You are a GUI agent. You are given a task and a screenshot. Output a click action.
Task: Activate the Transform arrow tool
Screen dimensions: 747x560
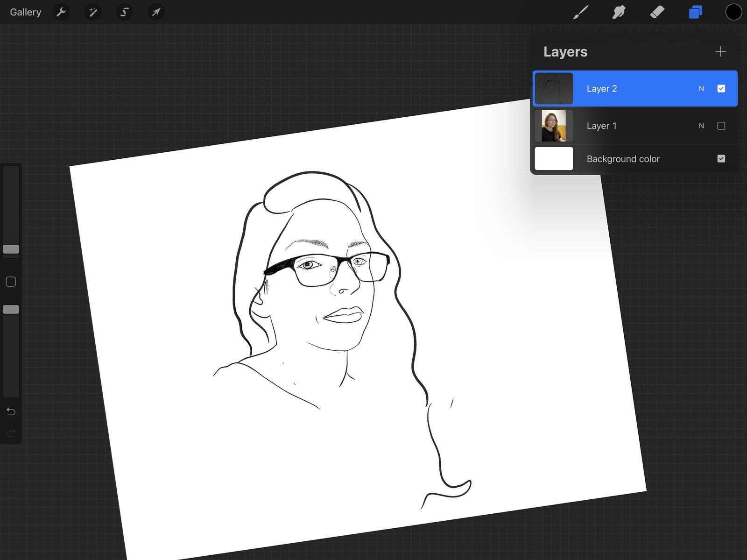pyautogui.click(x=156, y=12)
